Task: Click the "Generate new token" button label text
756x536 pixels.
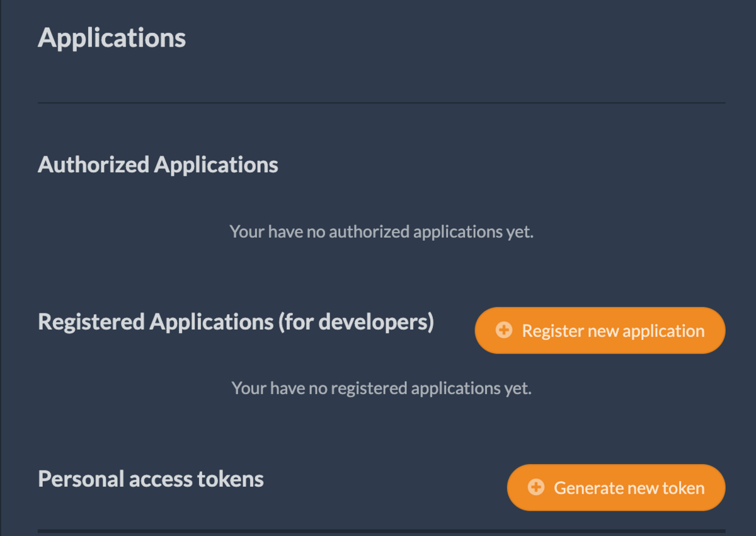Action: coord(629,487)
